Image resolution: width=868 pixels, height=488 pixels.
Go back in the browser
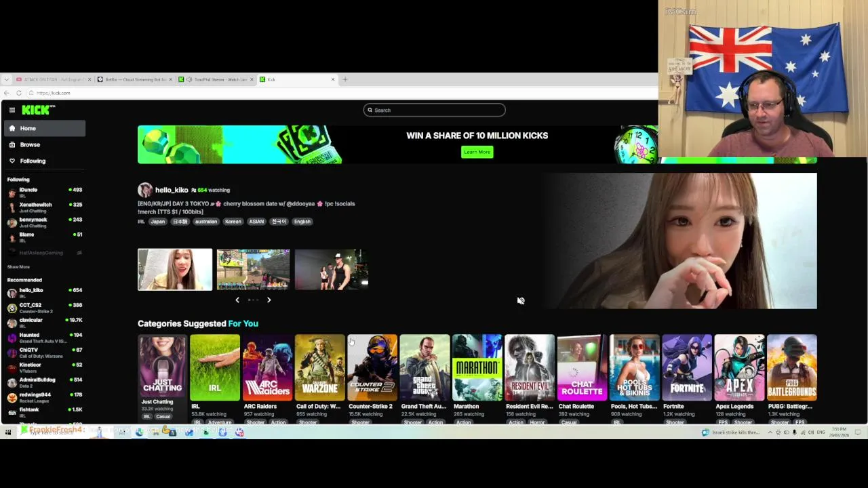pyautogui.click(x=7, y=93)
